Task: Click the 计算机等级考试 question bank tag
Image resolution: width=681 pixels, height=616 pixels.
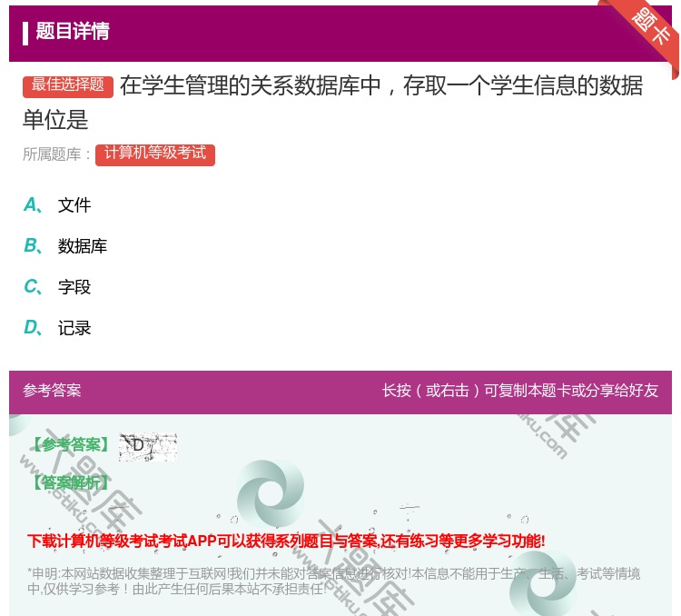Action: [155, 154]
